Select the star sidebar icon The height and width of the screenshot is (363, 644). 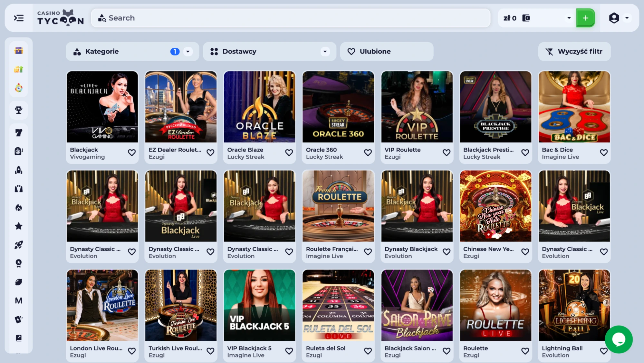coord(19,226)
